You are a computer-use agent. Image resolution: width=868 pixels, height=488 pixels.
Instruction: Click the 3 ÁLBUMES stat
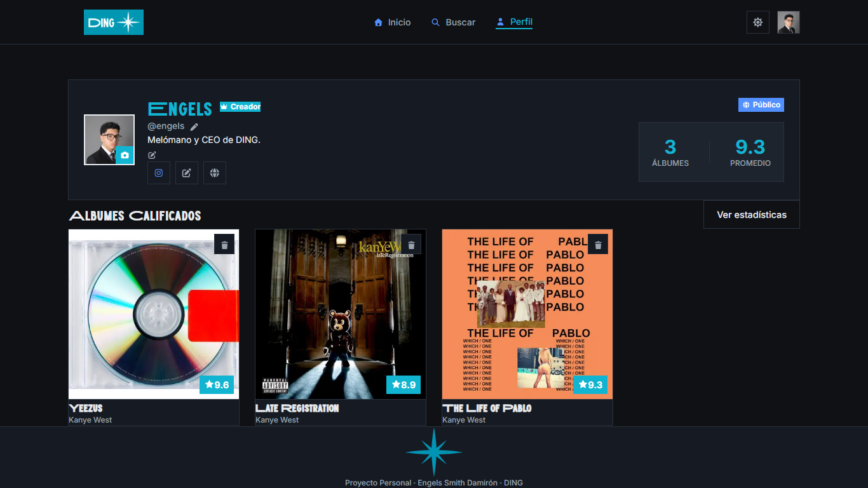pyautogui.click(x=670, y=152)
